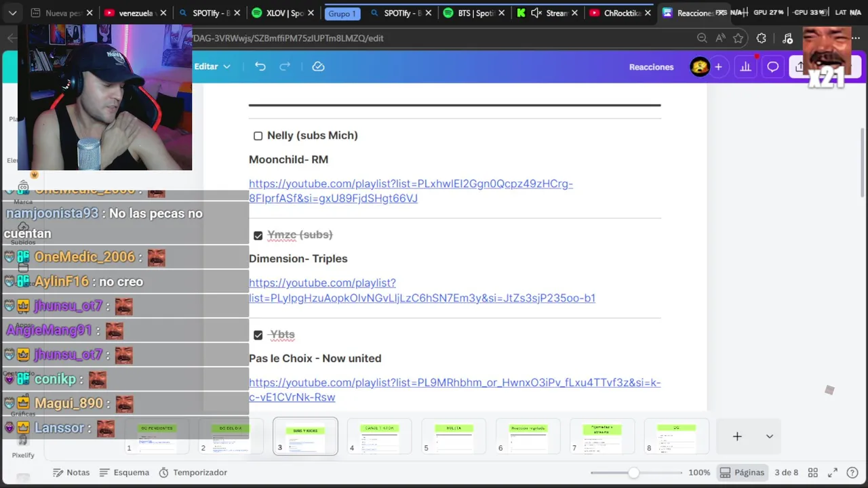Image resolution: width=868 pixels, height=488 pixels.
Task: Open the Pas le Choix playlist link
Action: pyautogui.click(x=454, y=390)
